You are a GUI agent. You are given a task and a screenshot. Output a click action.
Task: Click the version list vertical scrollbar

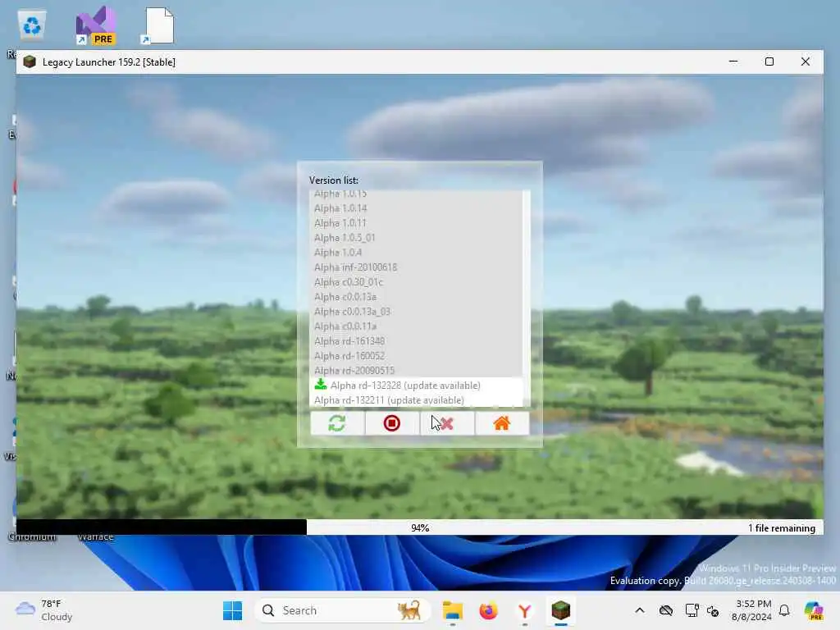(527, 298)
